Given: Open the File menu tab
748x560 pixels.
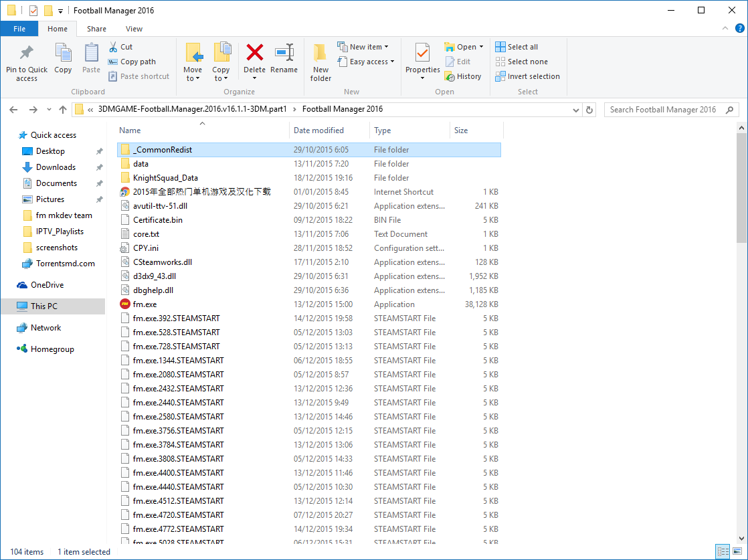Looking at the screenshot, I should [19, 29].
